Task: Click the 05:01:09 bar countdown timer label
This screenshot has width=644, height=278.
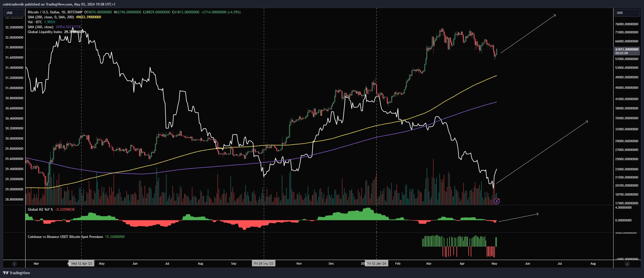Action: click(622, 53)
